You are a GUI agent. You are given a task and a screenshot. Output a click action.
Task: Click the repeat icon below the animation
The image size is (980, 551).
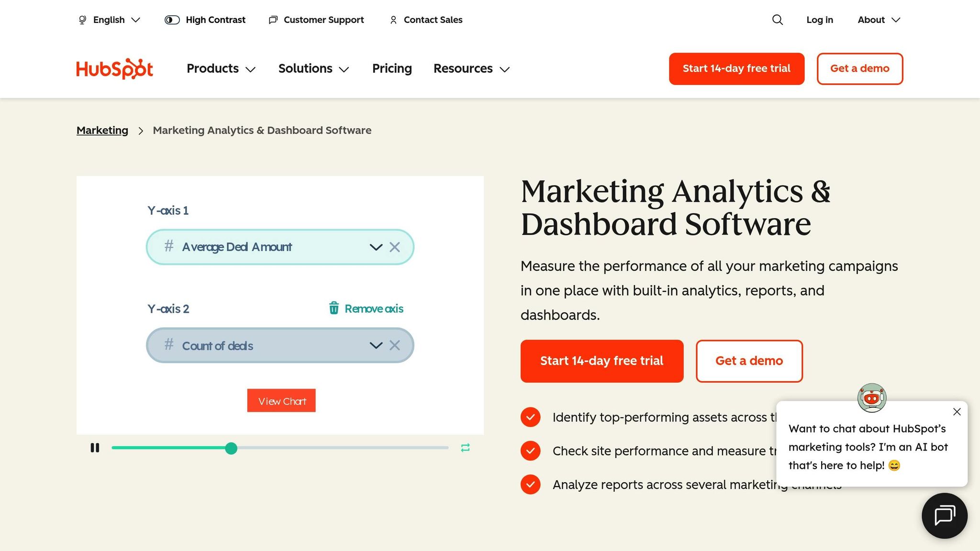(x=464, y=448)
